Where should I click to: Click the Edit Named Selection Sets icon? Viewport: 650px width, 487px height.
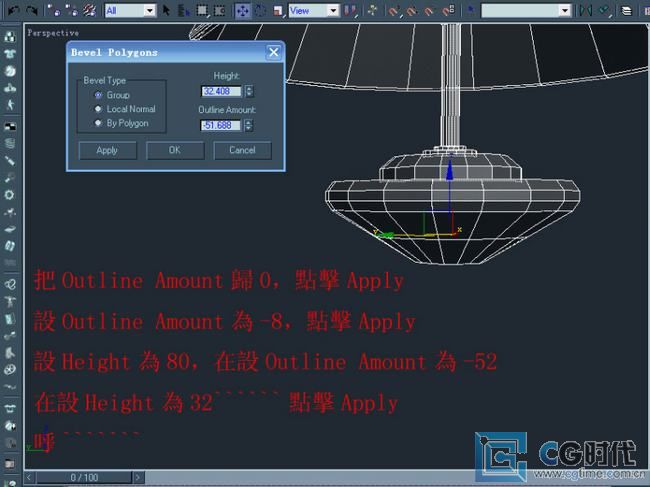(x=471, y=10)
